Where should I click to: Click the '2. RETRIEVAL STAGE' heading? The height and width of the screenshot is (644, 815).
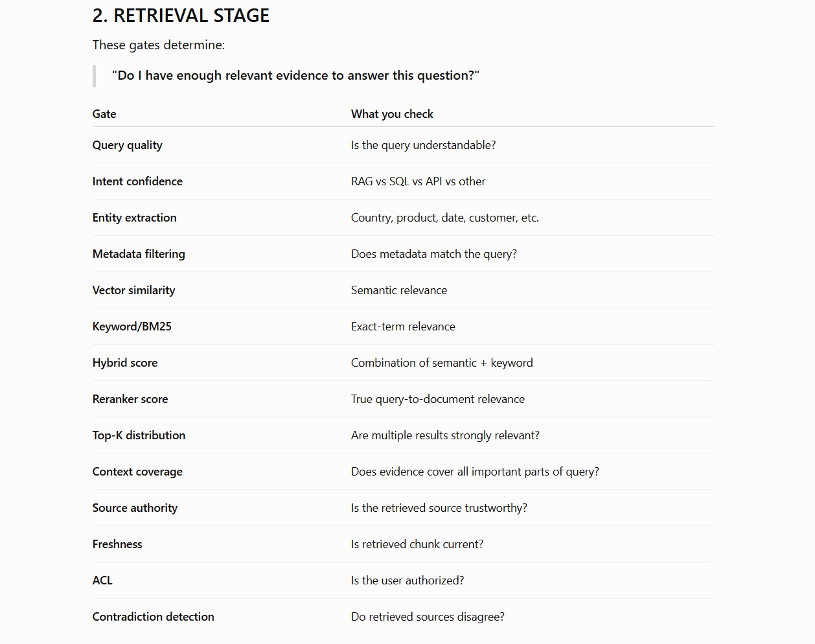pos(181,16)
